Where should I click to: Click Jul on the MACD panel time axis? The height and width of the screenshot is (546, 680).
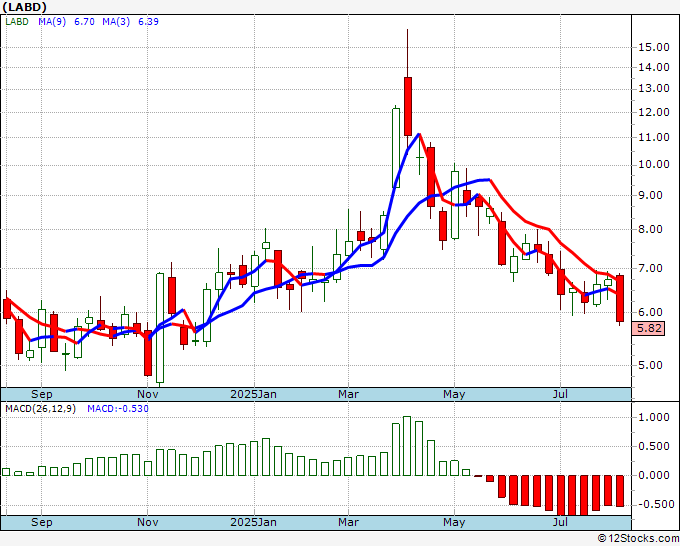point(560,522)
